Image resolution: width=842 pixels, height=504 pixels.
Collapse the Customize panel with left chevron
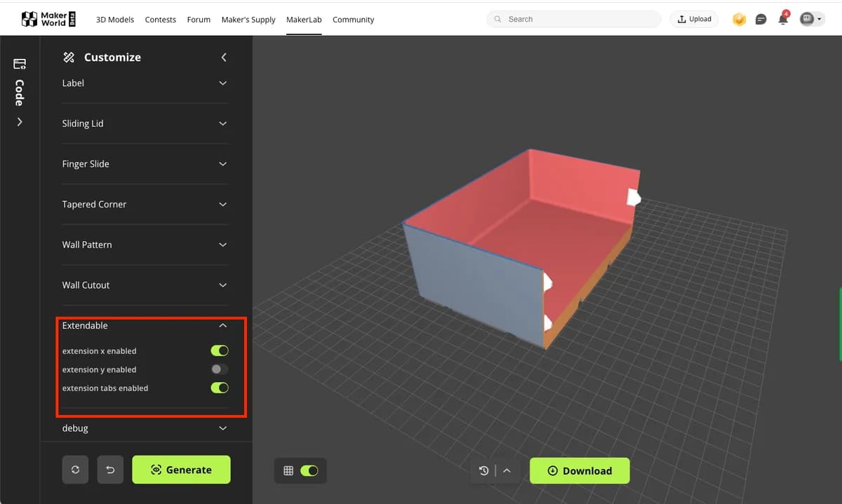pos(224,57)
